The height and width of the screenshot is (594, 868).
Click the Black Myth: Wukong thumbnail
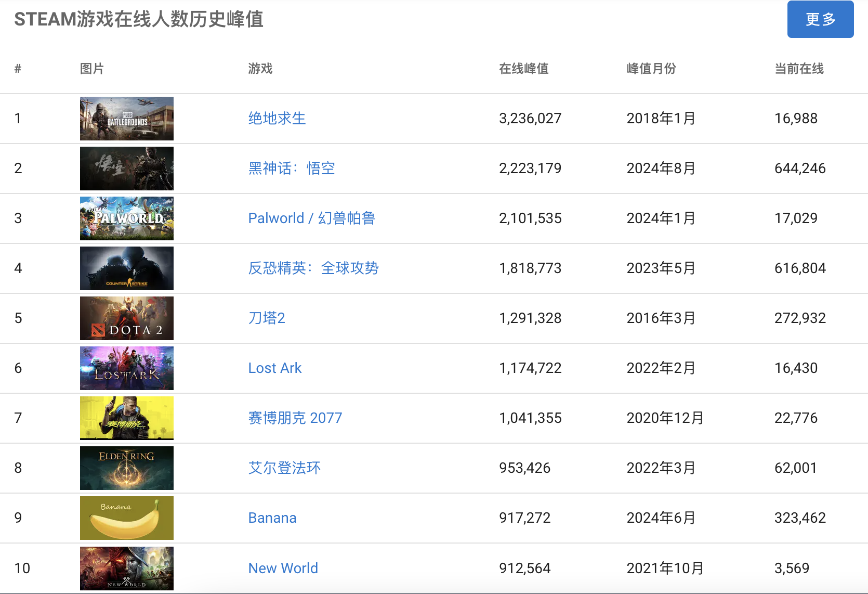pyautogui.click(x=126, y=168)
